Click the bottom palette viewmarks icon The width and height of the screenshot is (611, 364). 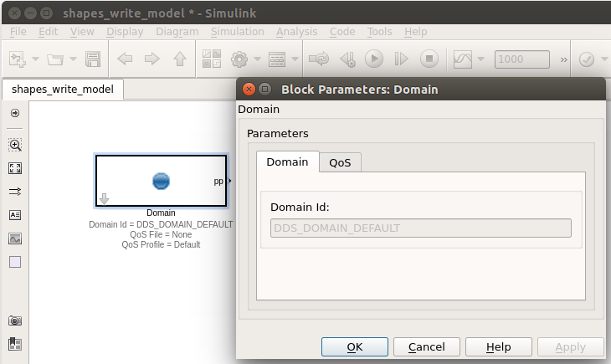click(x=15, y=344)
